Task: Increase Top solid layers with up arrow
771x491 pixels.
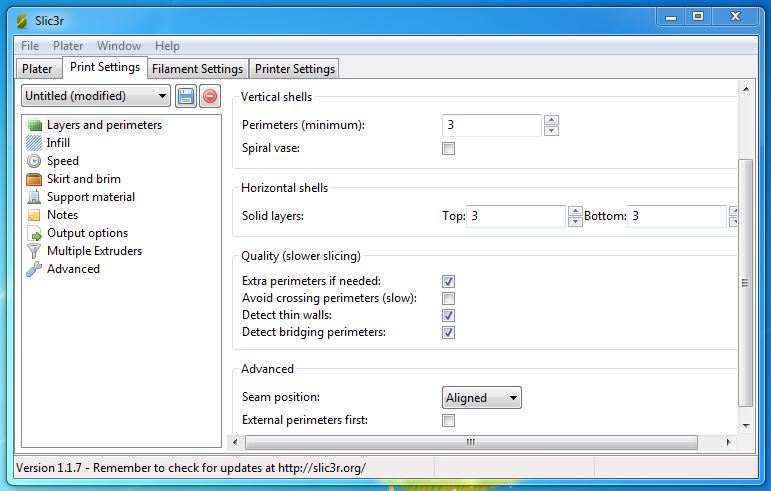Action: tap(575, 211)
